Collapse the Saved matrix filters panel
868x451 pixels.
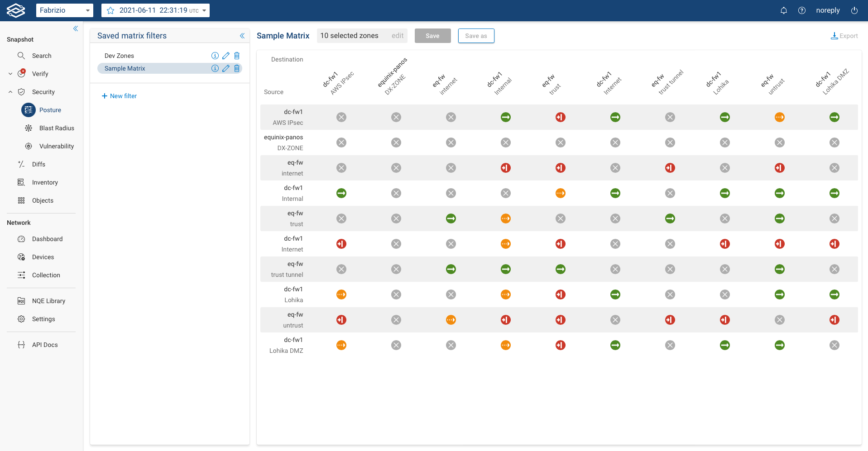pyautogui.click(x=242, y=36)
